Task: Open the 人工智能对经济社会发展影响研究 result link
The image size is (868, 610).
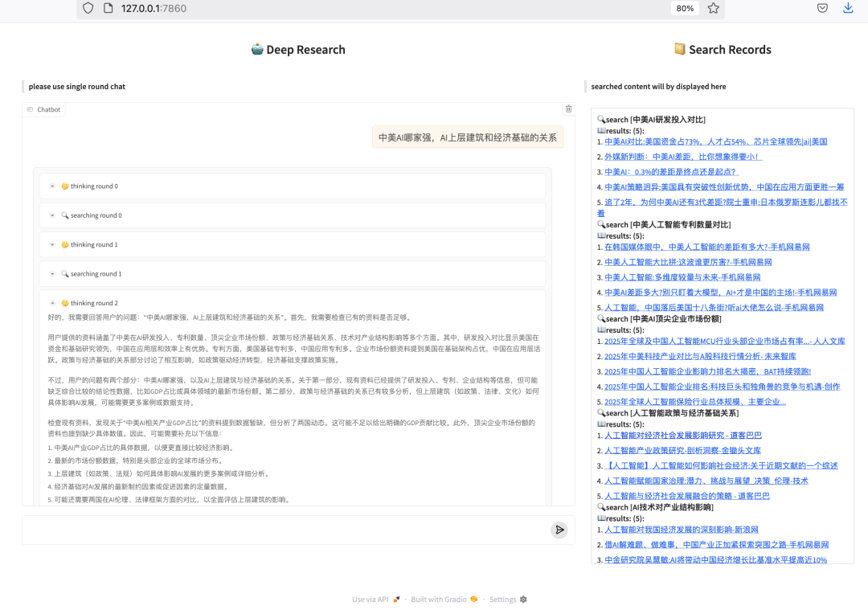Action: [x=682, y=436]
